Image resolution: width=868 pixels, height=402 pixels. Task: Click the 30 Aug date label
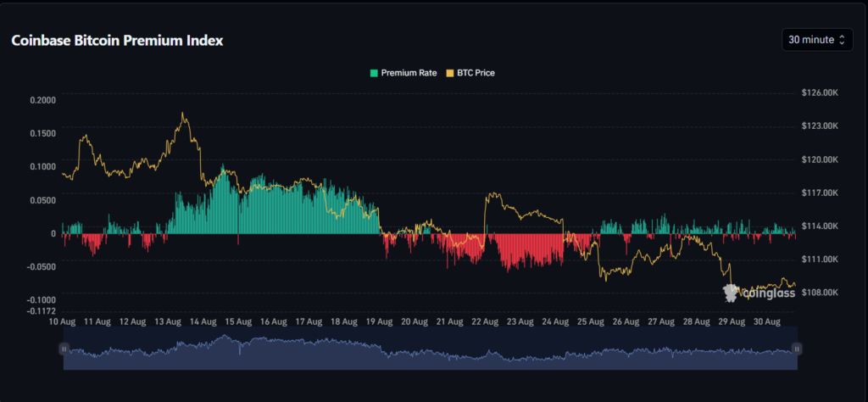tap(766, 321)
